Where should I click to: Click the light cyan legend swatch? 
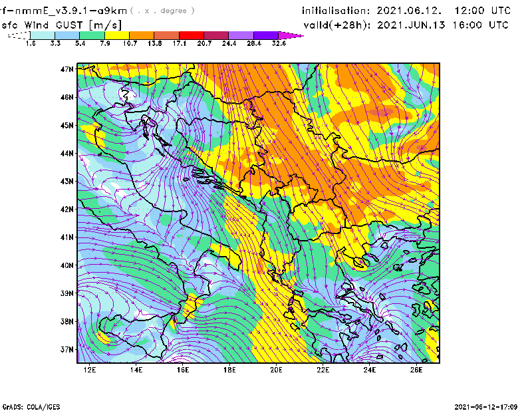pos(43,35)
